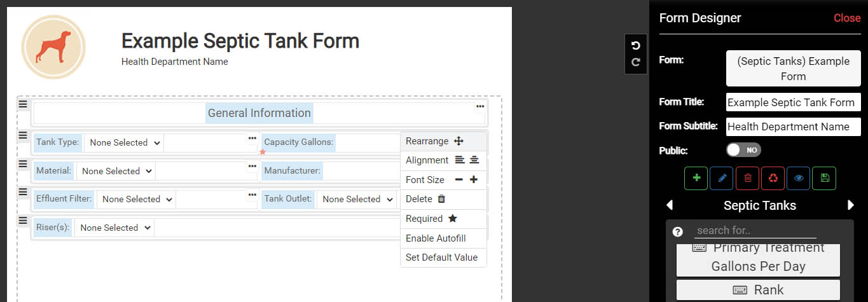The image size is (868, 302).
Task: Choose Set Default Value menu entry
Action: coord(441,257)
